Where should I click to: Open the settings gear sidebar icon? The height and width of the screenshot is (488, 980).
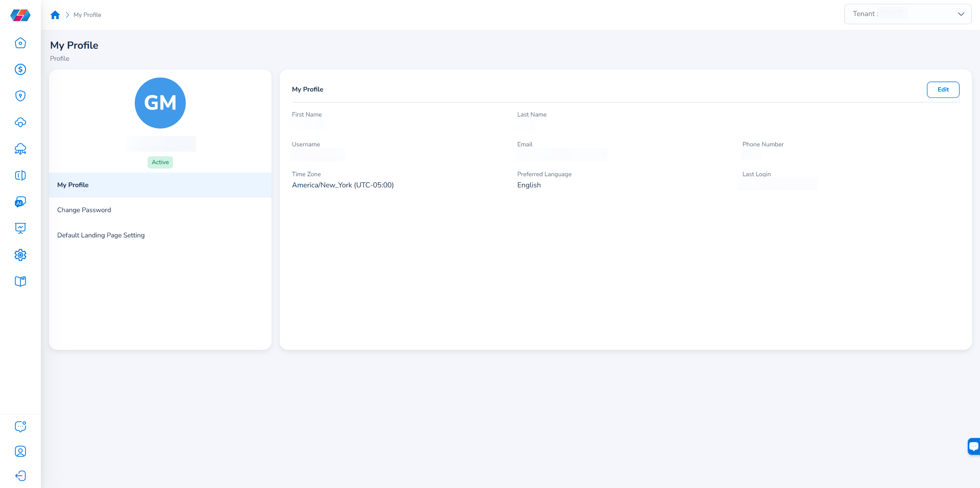coord(20,255)
